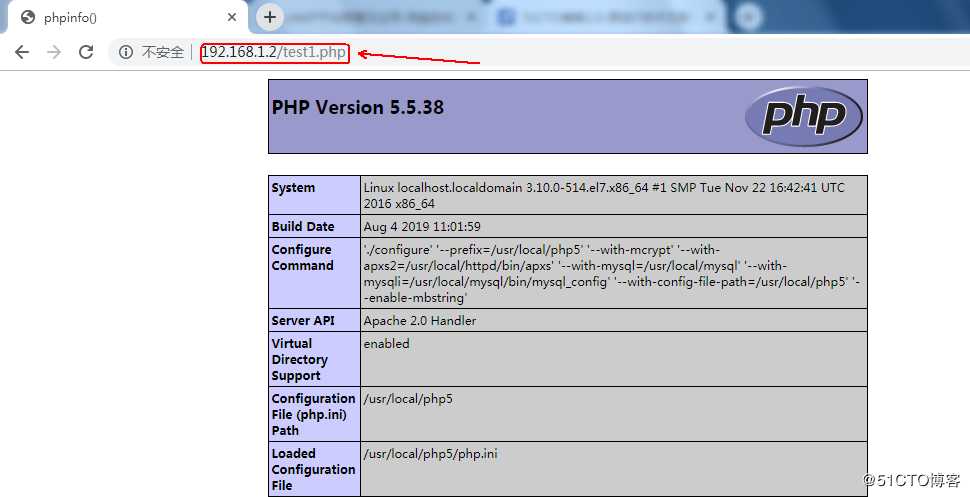Click the /usr/local/php5/php.ini value

pos(431,454)
